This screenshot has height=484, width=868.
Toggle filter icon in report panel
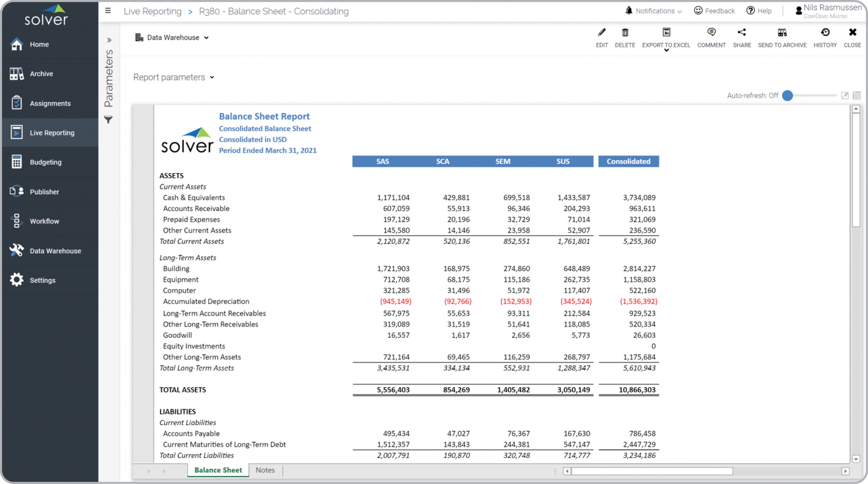[x=108, y=120]
